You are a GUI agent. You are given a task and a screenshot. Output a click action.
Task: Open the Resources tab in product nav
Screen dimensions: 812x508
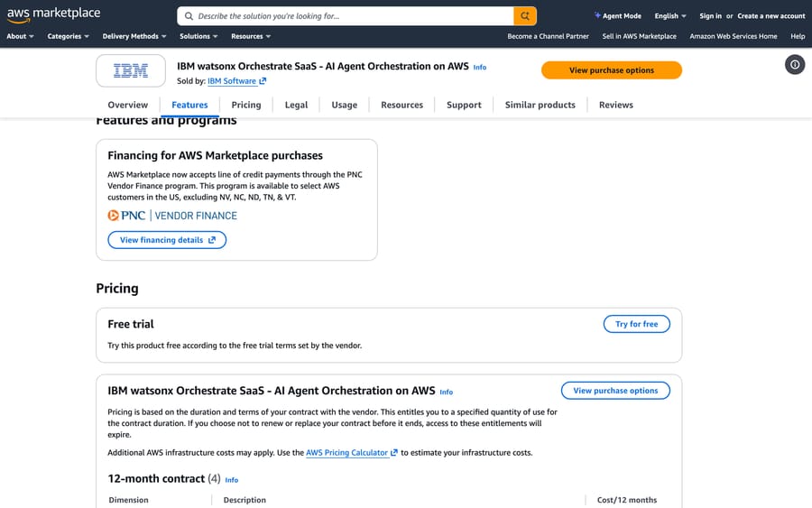click(401, 105)
